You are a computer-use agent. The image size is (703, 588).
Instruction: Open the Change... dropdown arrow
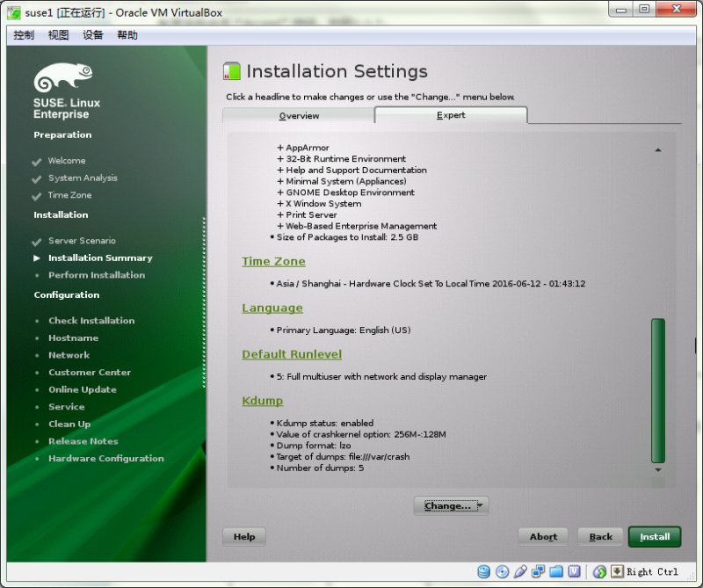coord(479,505)
